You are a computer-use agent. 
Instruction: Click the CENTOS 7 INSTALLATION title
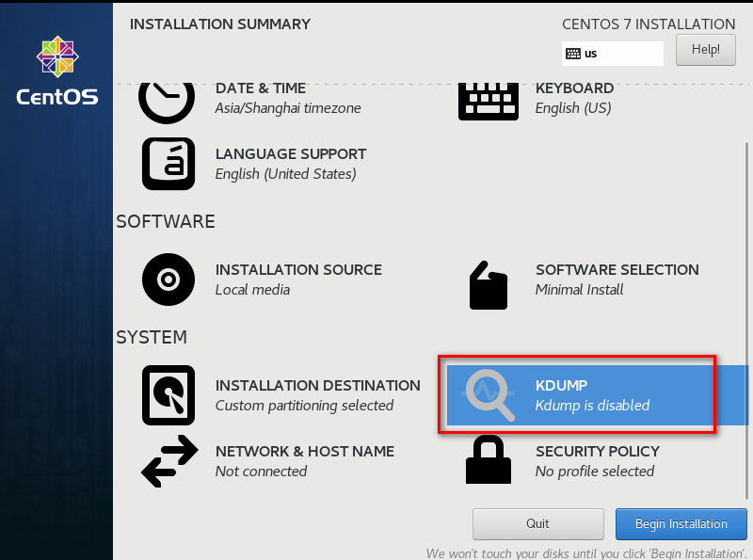tap(649, 24)
